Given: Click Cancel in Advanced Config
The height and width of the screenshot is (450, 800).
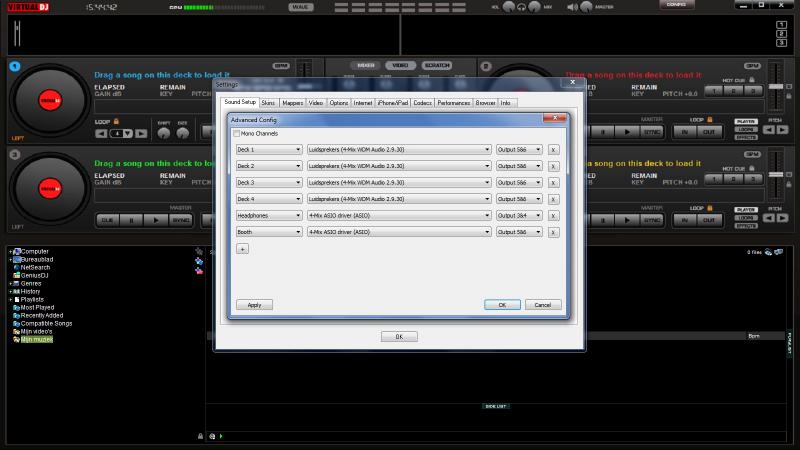Looking at the screenshot, I should 543,305.
